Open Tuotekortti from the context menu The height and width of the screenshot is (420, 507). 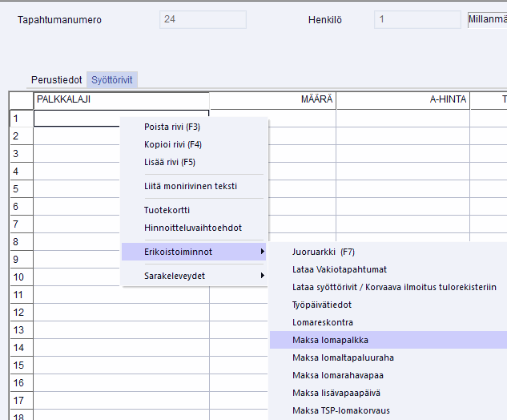(x=167, y=210)
